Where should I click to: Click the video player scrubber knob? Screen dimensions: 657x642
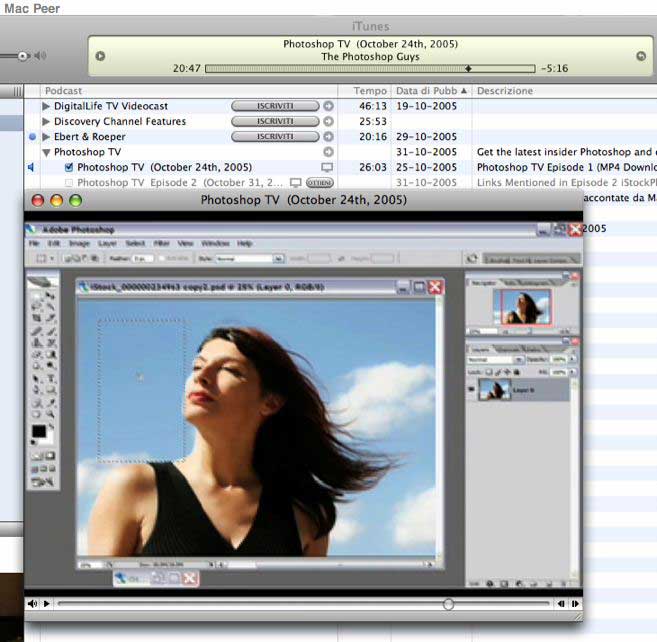click(448, 604)
